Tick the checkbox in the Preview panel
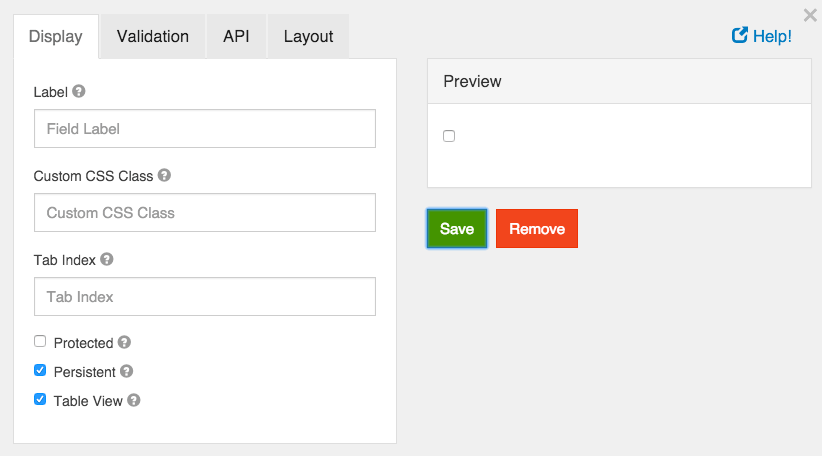Viewport: 822px width, 456px height. pos(449,136)
